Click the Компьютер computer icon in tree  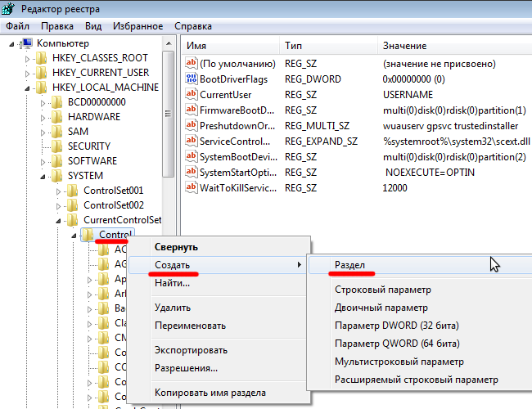coord(27,43)
